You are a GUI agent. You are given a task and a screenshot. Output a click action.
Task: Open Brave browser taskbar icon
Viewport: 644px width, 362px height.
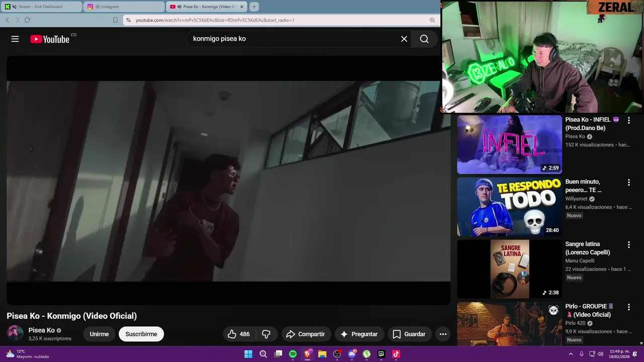(307, 354)
